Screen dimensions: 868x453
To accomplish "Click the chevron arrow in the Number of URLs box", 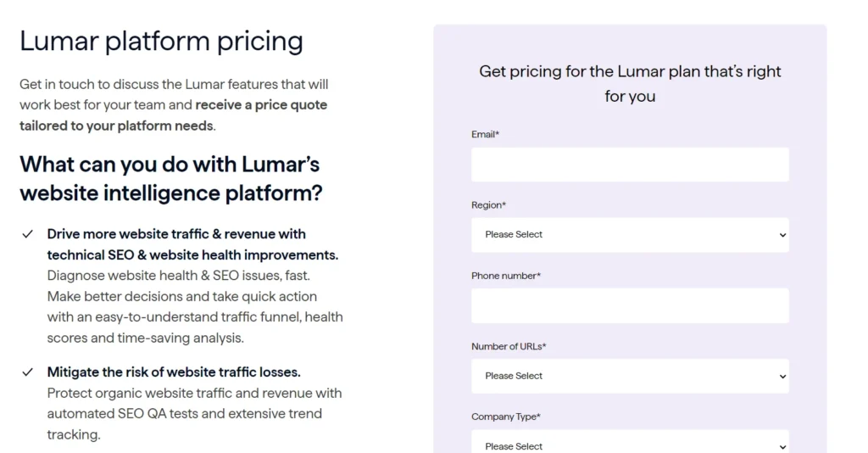I will point(782,377).
